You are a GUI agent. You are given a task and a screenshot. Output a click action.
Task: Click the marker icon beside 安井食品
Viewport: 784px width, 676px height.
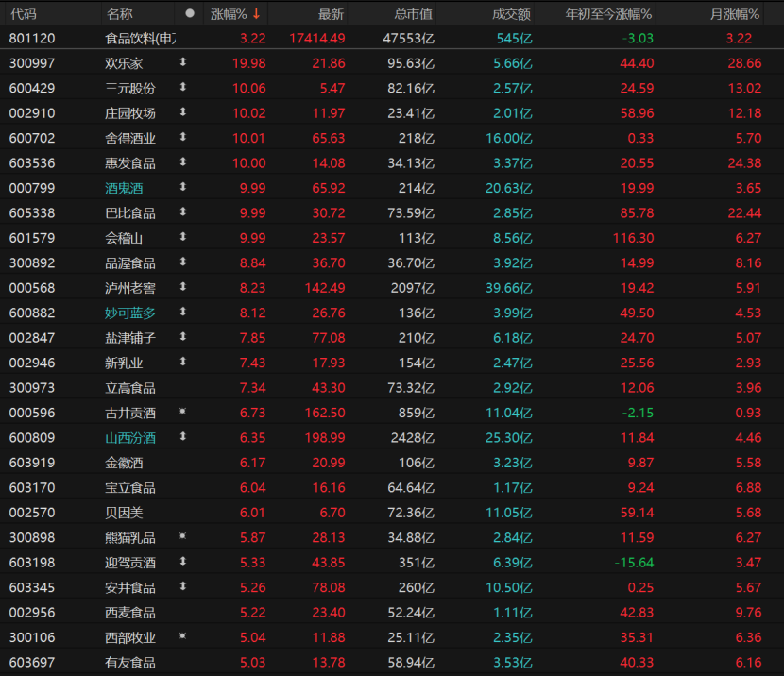pyautogui.click(x=183, y=586)
